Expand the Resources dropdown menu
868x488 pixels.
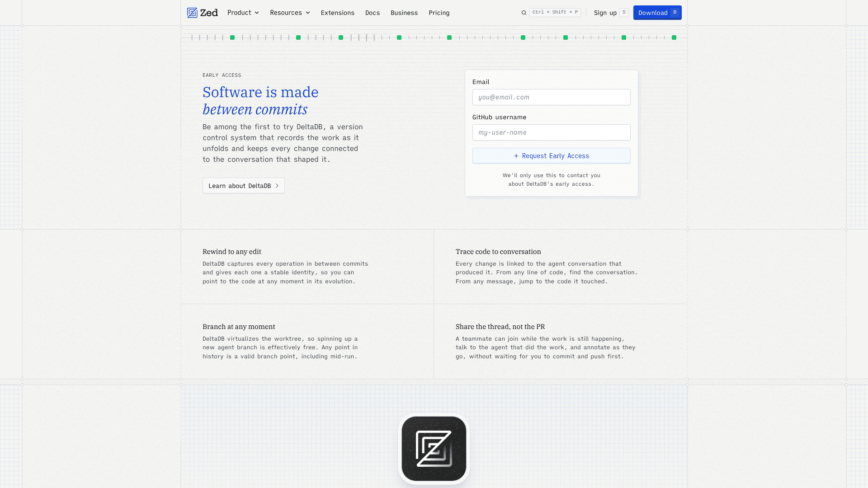pyautogui.click(x=290, y=13)
